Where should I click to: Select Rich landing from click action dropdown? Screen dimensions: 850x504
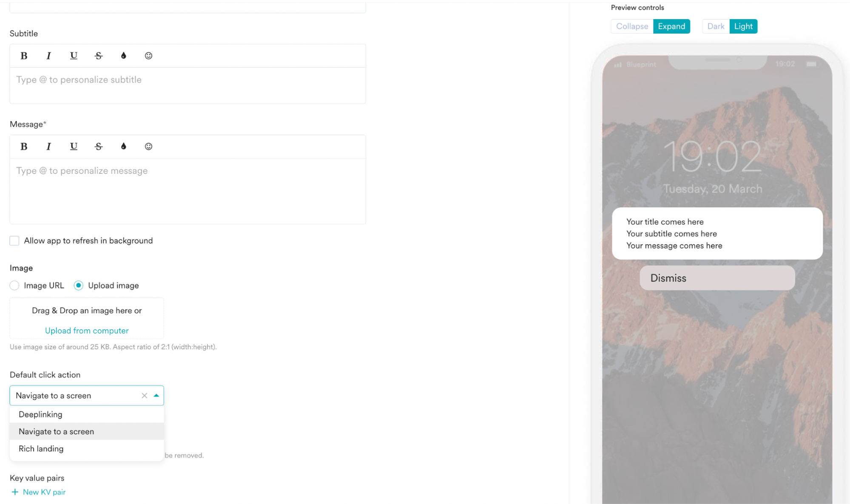(41, 448)
